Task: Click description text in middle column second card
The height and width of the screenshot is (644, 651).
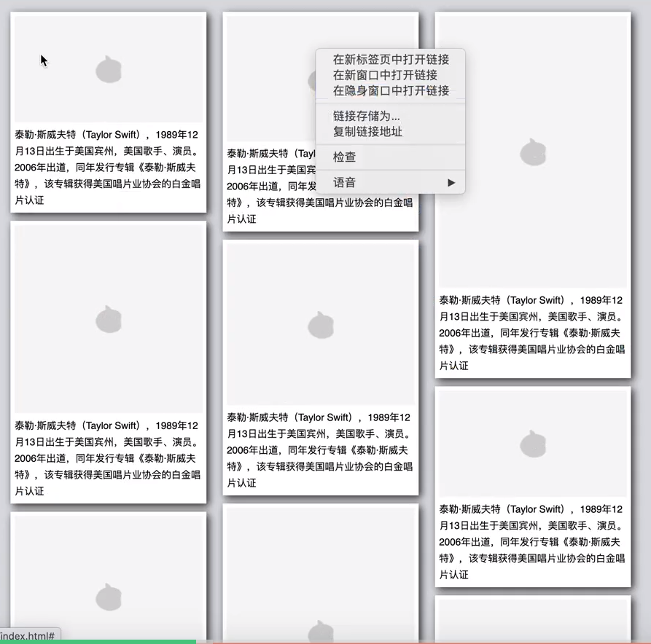Action: pyautogui.click(x=320, y=449)
